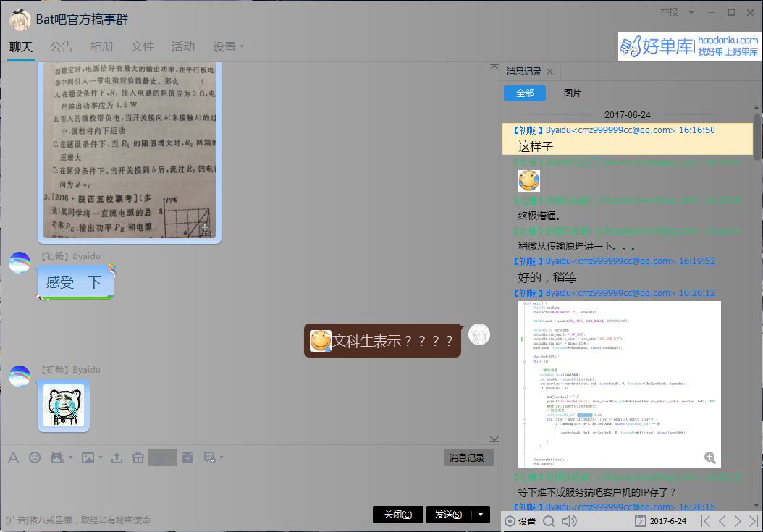Open the 相册 tab
This screenshot has width=763, height=532.
pos(101,47)
